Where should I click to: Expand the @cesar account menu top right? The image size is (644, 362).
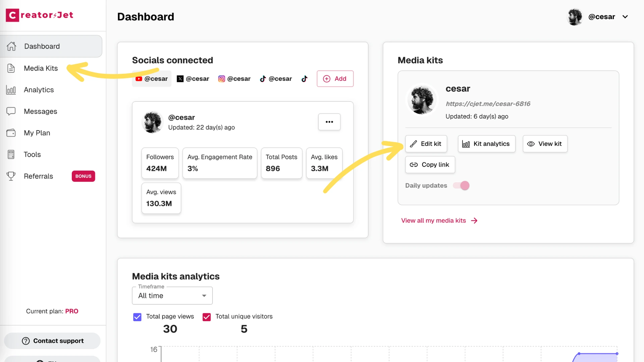pos(625,16)
